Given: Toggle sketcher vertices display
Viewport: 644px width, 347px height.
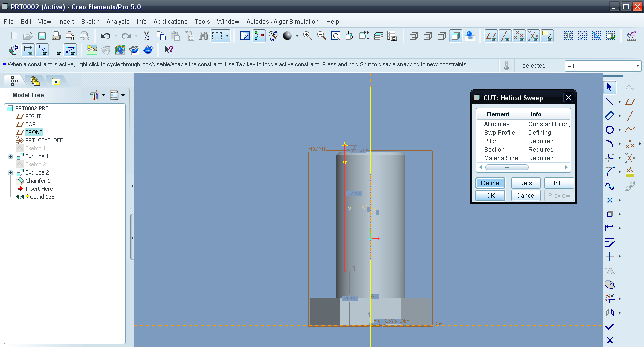Looking at the screenshot, I should [70, 50].
